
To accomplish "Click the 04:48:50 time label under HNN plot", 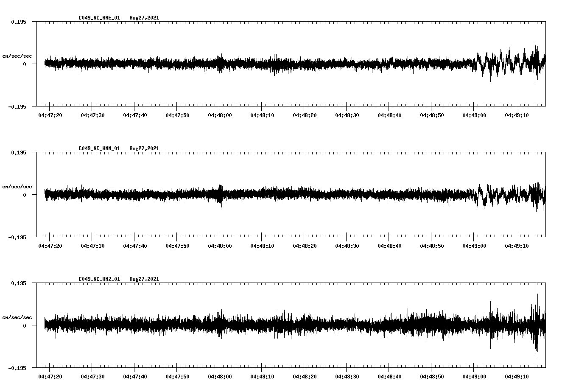I will tap(432, 246).
